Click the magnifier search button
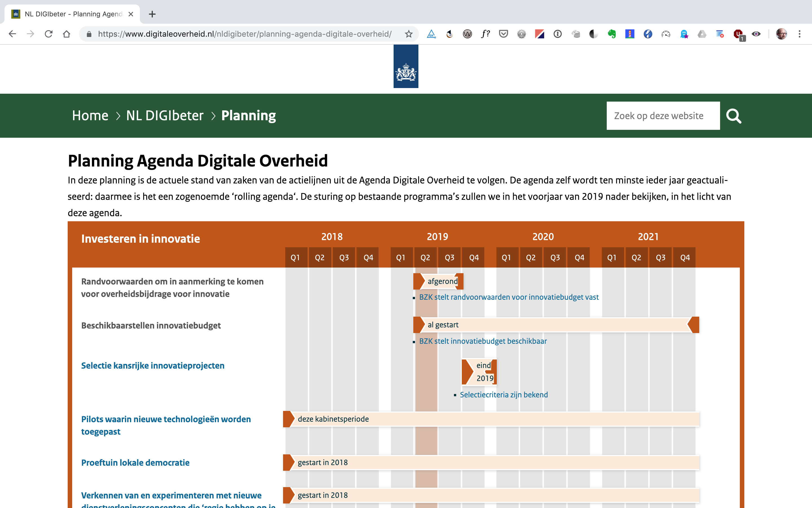The height and width of the screenshot is (508, 812). click(x=734, y=116)
